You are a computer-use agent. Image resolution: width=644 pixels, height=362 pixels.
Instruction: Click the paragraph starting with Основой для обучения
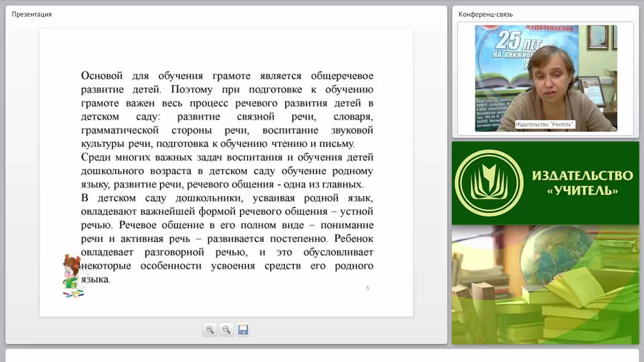coord(227,110)
